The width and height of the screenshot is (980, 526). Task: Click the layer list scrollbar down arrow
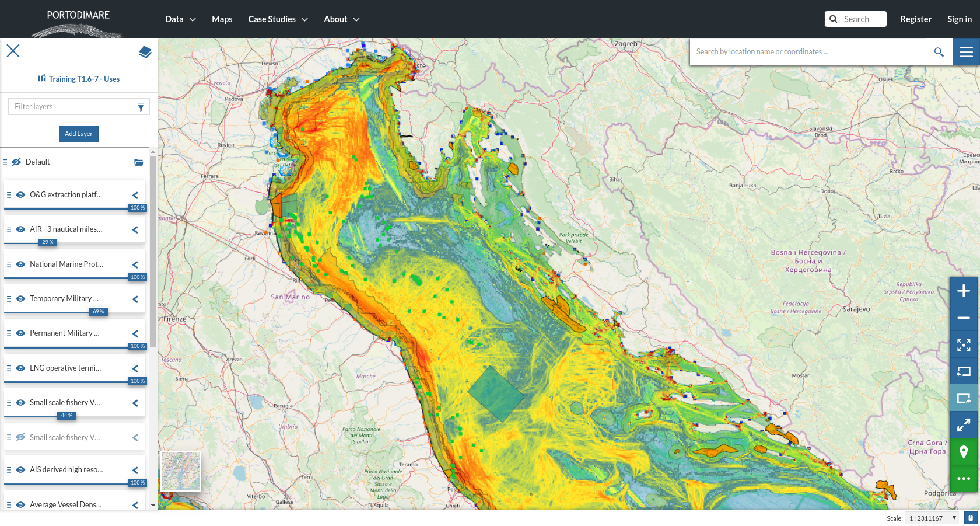coord(153,506)
